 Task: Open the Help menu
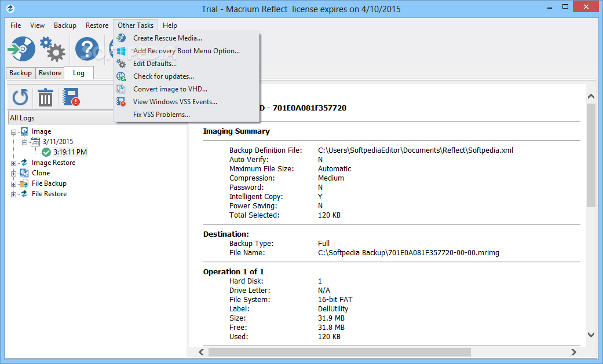pos(170,25)
